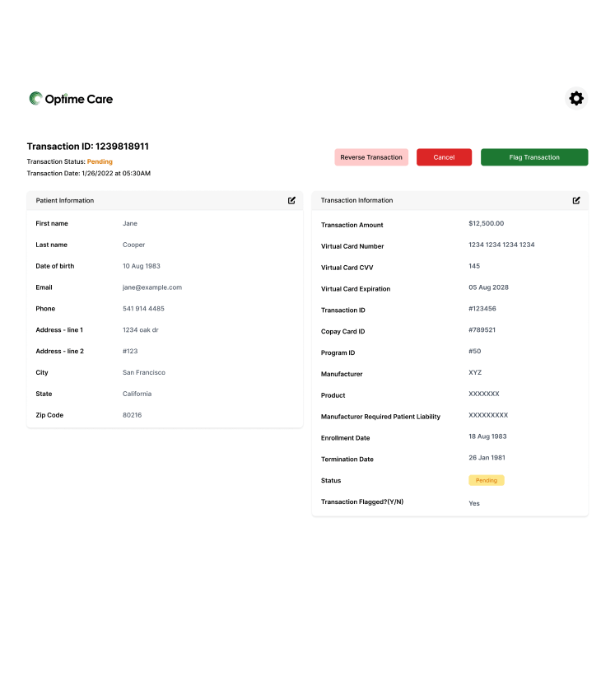Viewport: 615px width, 700px height.
Task: Click the Transaction Amount $12,500.00 value
Action: coord(486,223)
